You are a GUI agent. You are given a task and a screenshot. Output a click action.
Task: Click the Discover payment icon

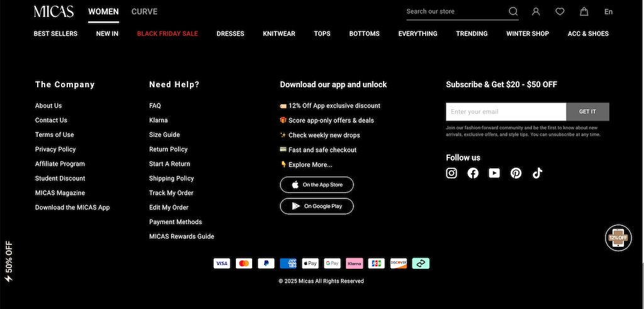pos(398,263)
